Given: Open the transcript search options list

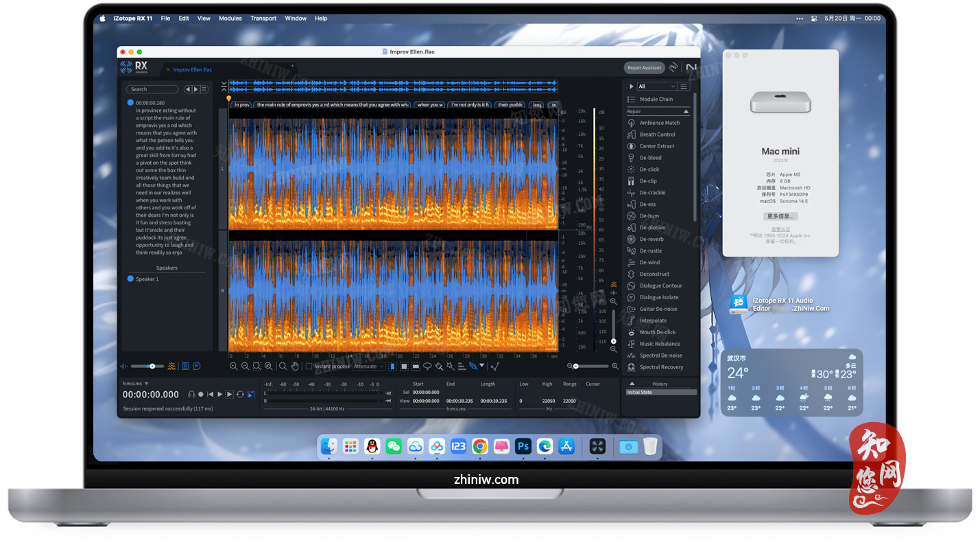Looking at the screenshot, I should coord(204,89).
